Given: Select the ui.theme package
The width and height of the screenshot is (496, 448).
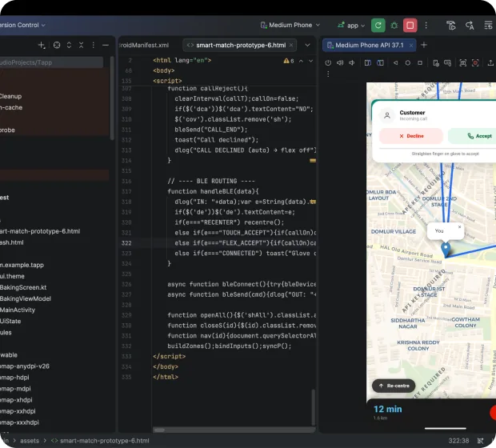Looking at the screenshot, I should [x=12, y=276].
